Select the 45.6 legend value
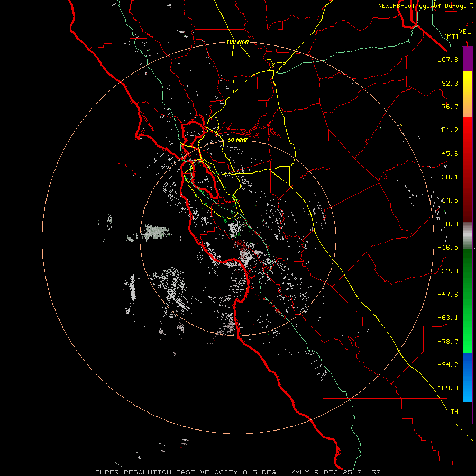 pyautogui.click(x=450, y=153)
